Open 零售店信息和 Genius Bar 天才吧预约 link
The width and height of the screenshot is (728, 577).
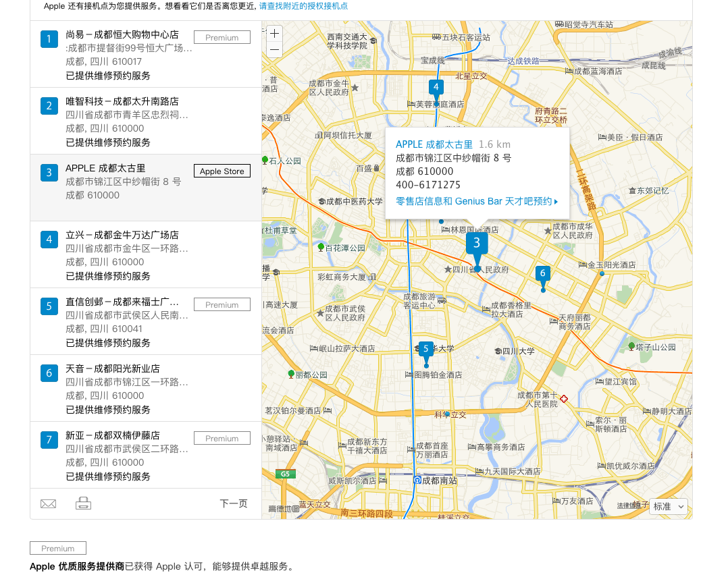(x=476, y=201)
